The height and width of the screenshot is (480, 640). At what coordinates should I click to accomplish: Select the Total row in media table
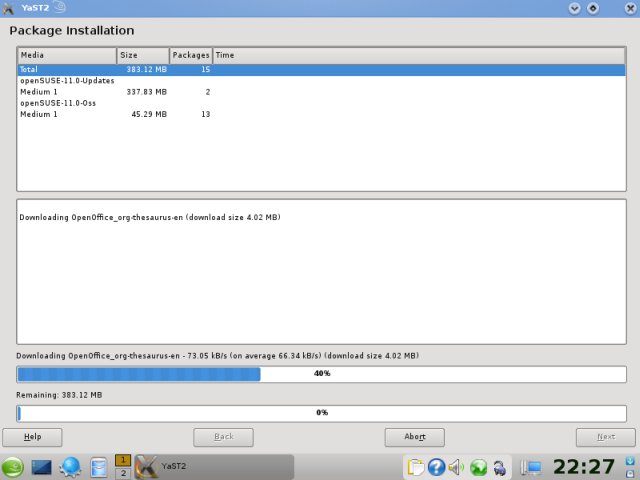[x=321, y=69]
